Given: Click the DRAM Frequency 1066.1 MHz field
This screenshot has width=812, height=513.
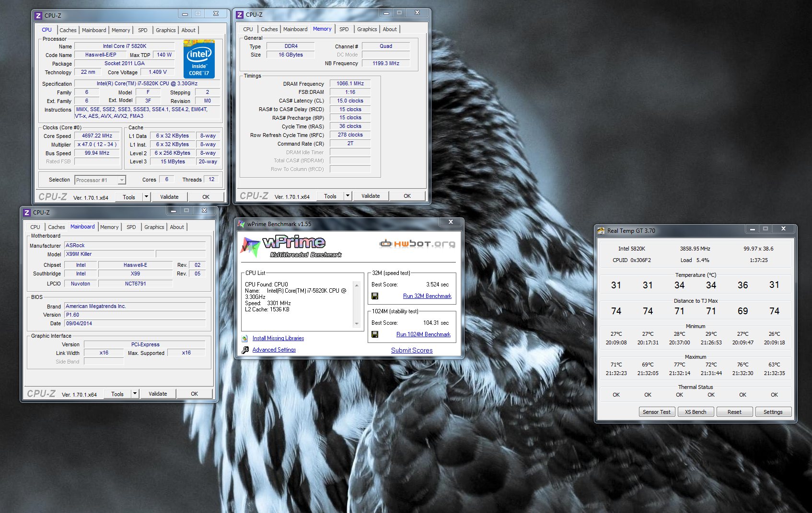Looking at the screenshot, I should tap(350, 83).
